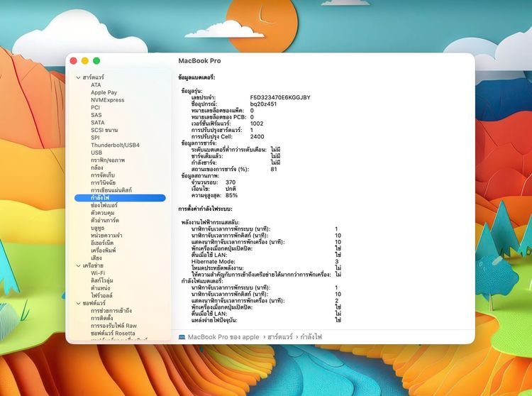Open กราฟิก/จอภาพ entry
This screenshot has height=396, width=532.
tap(108, 160)
